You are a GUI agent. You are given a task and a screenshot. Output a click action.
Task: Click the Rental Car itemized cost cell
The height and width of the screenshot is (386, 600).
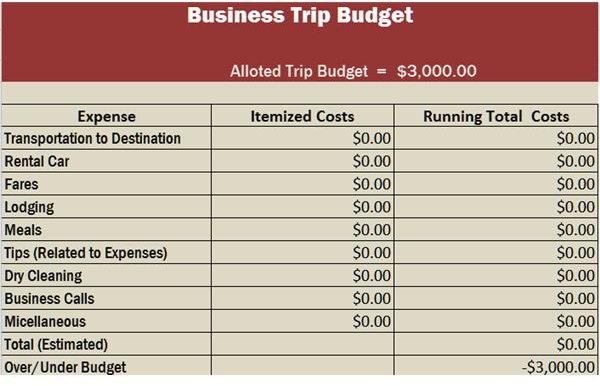coord(302,161)
